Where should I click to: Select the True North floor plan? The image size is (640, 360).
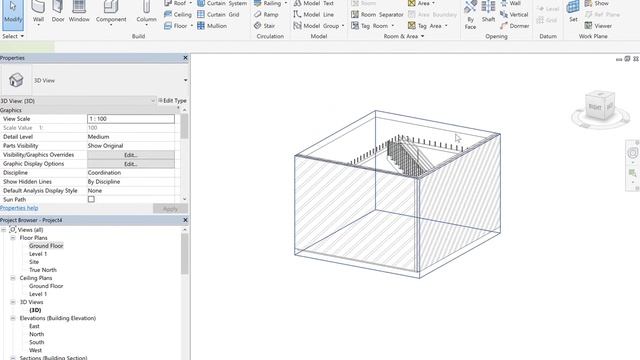click(43, 270)
